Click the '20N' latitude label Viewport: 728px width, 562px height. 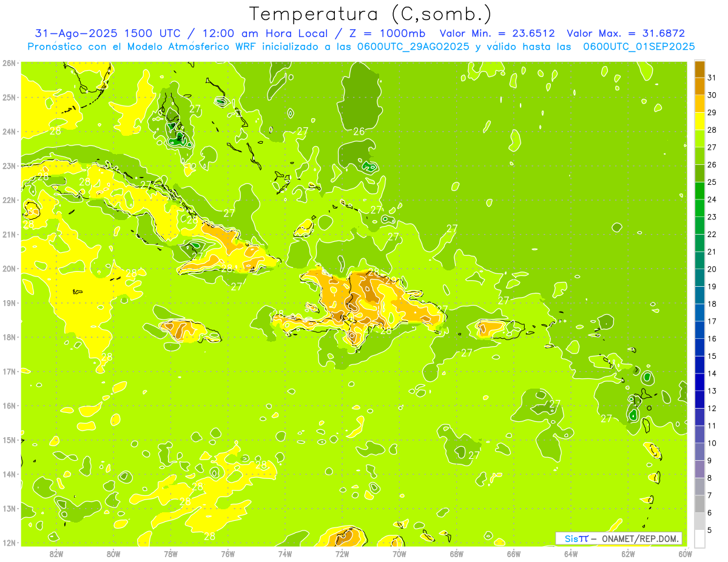pyautogui.click(x=9, y=269)
